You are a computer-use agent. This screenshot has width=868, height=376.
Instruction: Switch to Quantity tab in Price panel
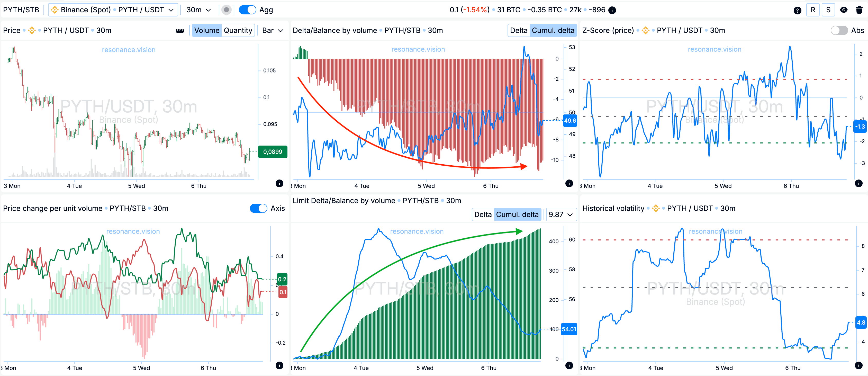[238, 31]
